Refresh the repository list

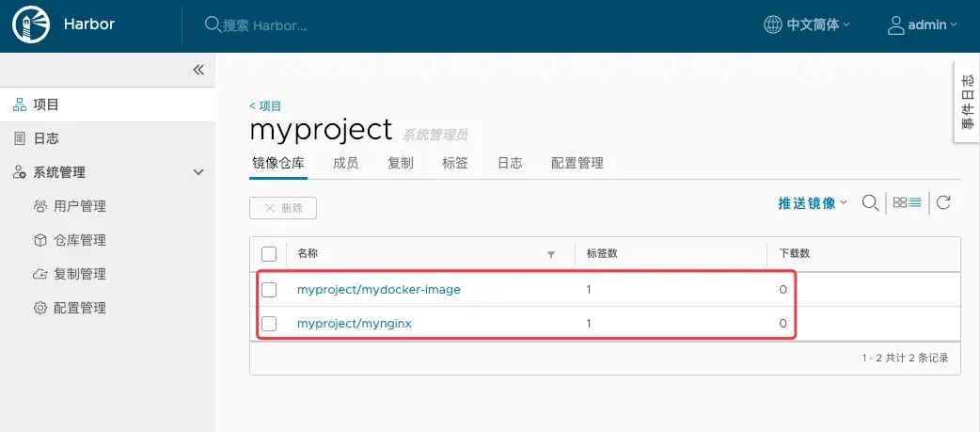click(943, 202)
